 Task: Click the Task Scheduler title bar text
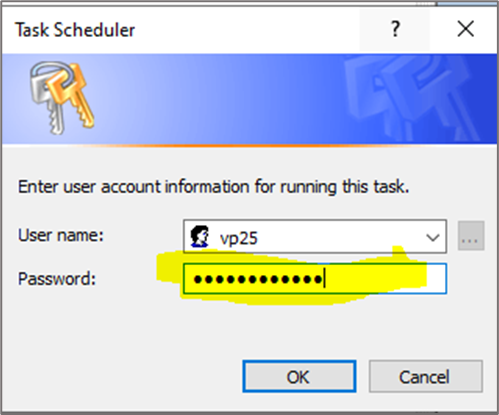75,30
